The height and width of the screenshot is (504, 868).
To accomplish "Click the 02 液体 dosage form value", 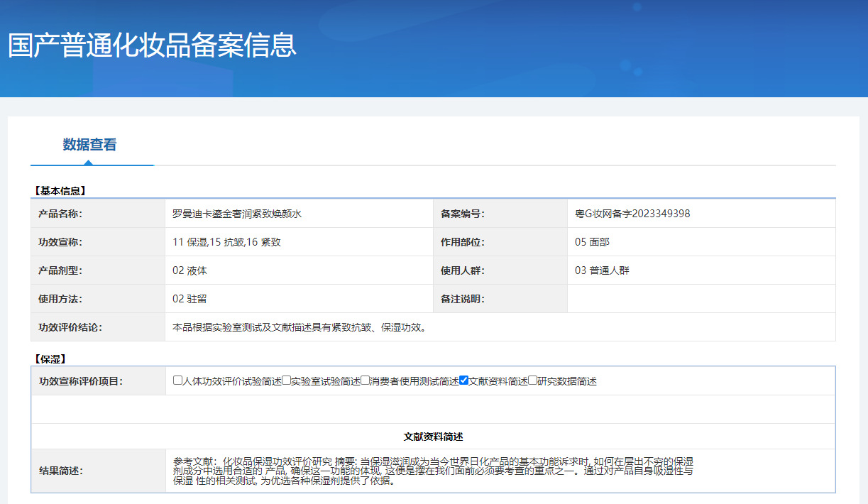I will (x=189, y=270).
